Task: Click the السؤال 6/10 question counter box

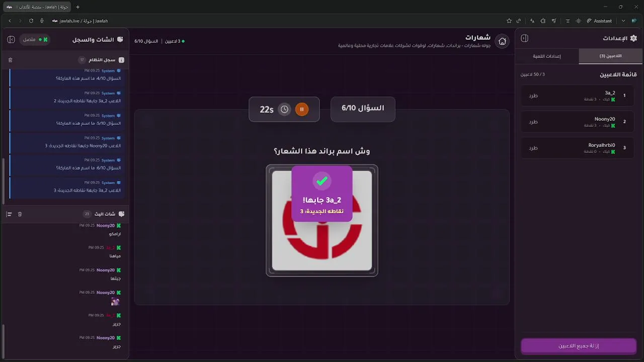Action: pyautogui.click(x=363, y=109)
